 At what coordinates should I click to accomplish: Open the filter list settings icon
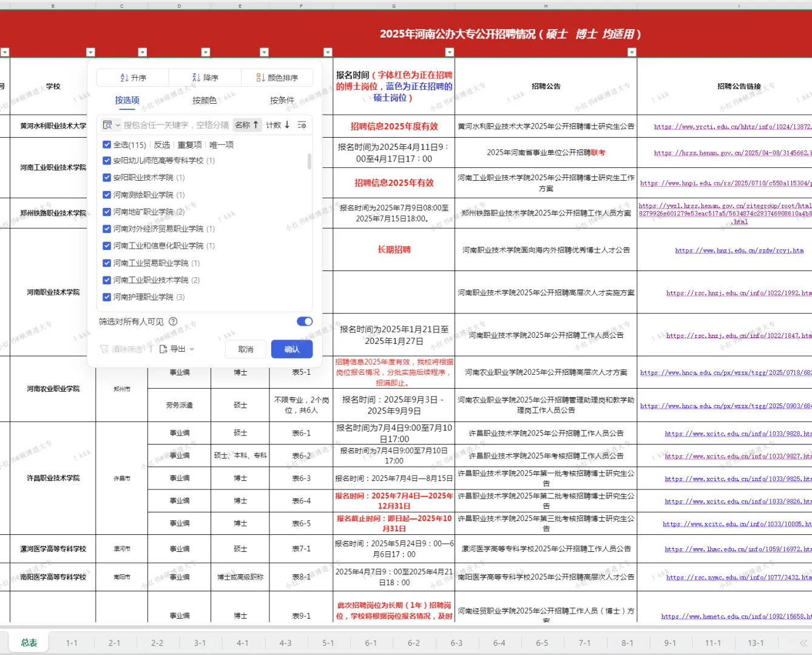click(302, 125)
